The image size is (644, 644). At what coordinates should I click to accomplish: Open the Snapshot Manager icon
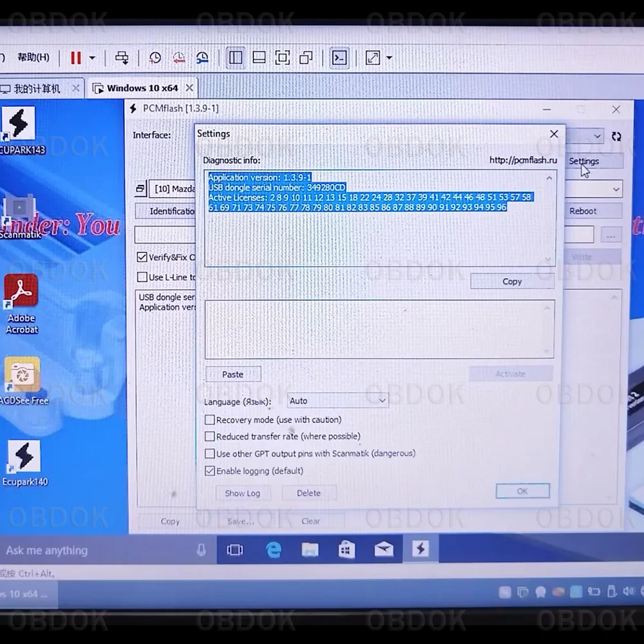(x=202, y=57)
